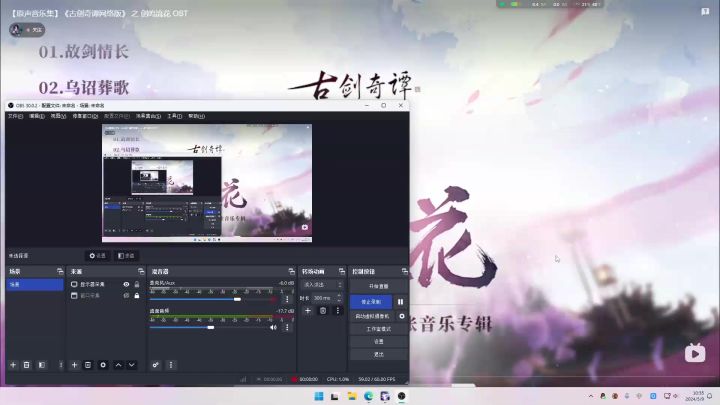The image size is (720, 405).
Task: Move selected source up
Action: [118, 365]
